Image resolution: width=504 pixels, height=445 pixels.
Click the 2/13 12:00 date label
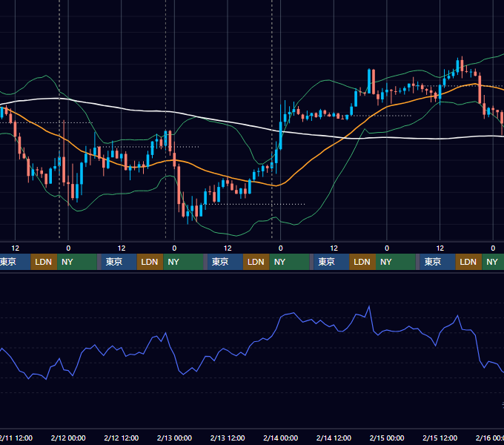[228, 438]
